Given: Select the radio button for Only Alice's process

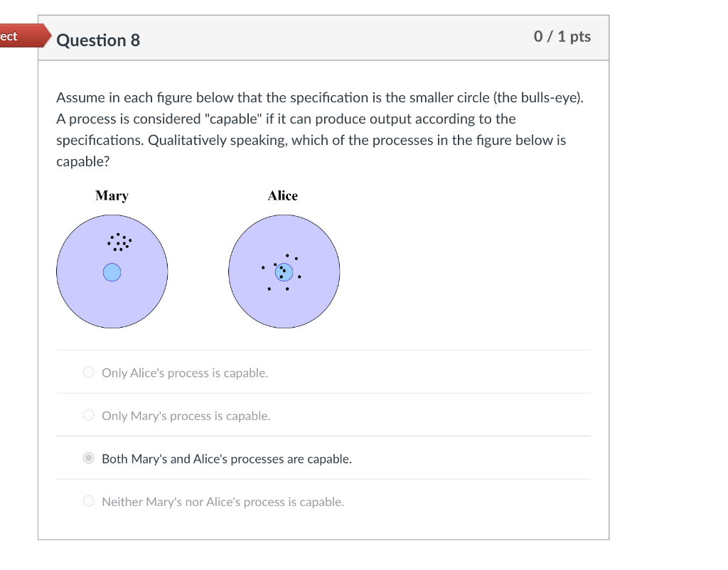Looking at the screenshot, I should (x=88, y=371).
